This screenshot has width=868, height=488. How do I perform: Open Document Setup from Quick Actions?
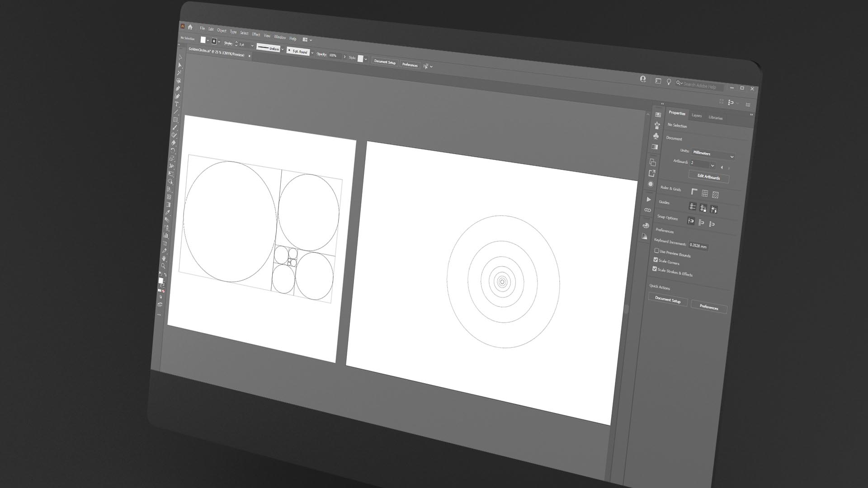point(668,300)
